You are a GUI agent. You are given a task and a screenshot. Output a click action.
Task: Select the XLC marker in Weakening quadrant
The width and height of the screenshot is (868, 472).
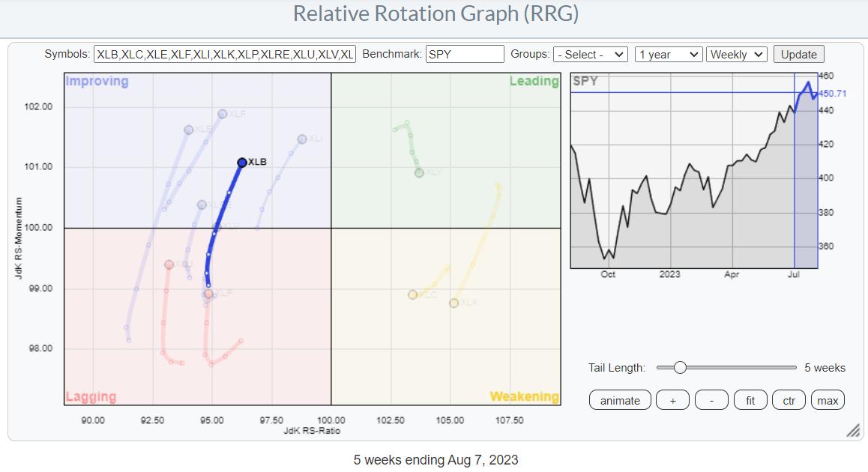click(x=412, y=294)
